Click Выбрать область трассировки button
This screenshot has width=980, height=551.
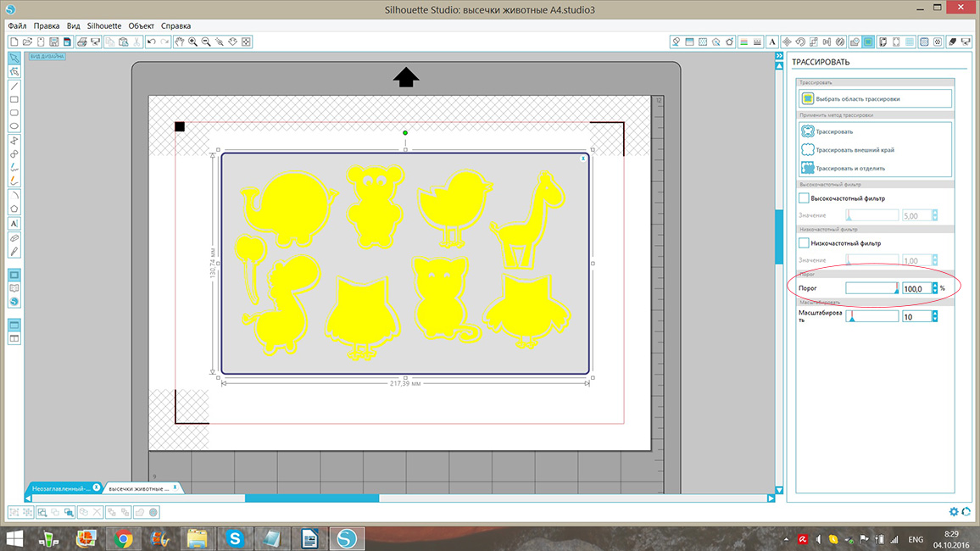tap(874, 98)
